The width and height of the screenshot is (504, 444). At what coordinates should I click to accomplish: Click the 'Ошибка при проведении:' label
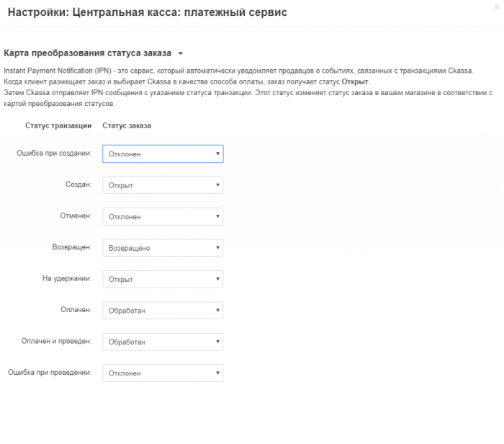pyautogui.click(x=50, y=372)
